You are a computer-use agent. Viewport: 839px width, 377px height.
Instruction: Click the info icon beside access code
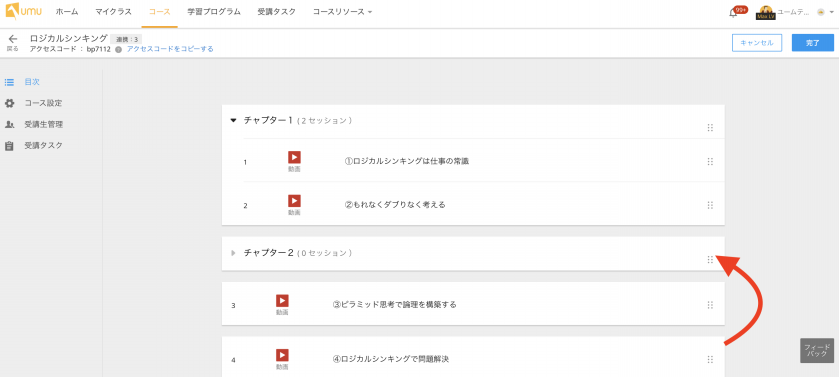(118, 49)
